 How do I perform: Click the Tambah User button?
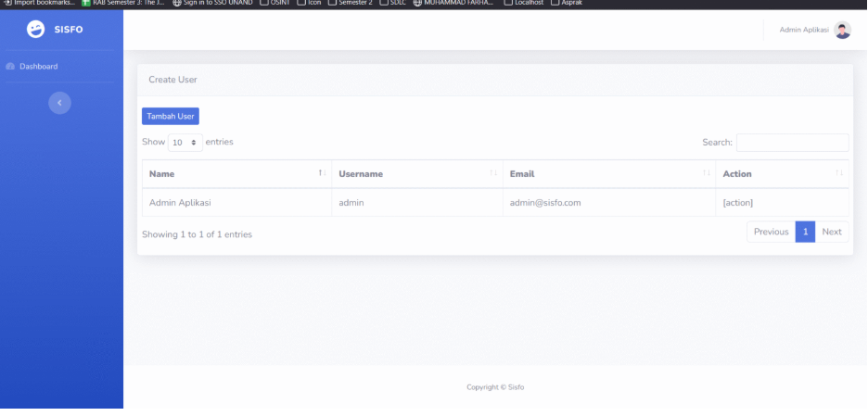click(x=171, y=116)
